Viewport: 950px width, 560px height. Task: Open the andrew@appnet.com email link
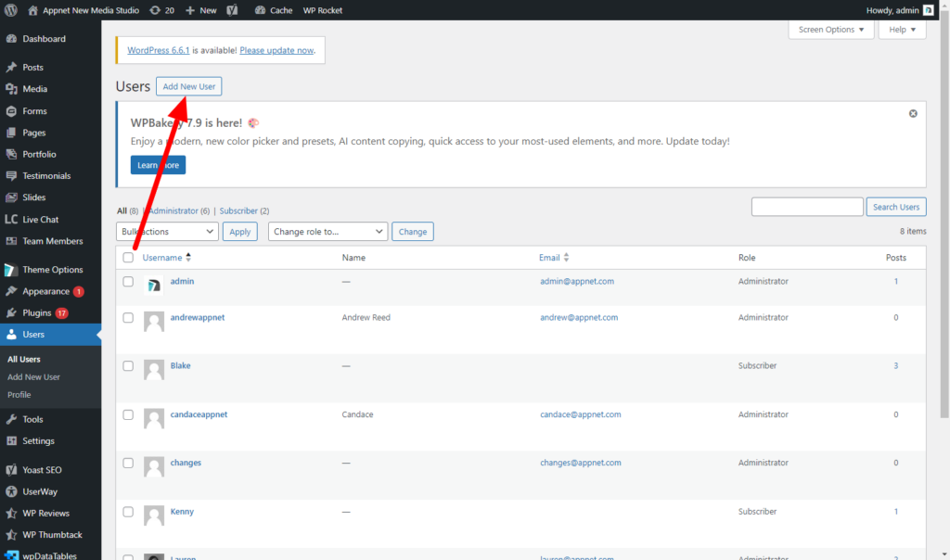click(579, 317)
